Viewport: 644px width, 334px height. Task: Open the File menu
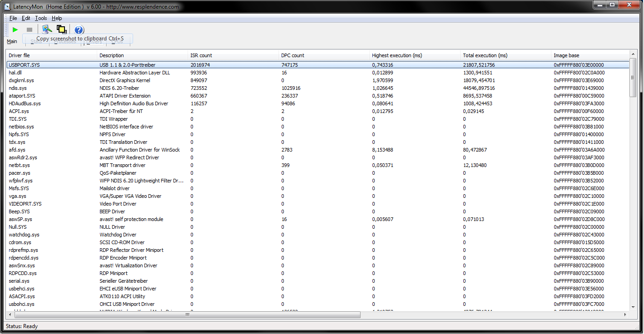(x=13, y=18)
